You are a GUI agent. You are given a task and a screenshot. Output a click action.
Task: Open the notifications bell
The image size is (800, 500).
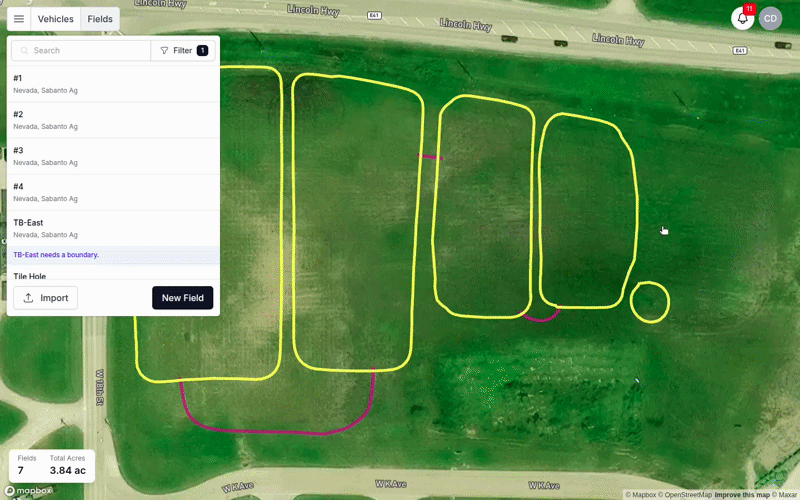pos(742,19)
